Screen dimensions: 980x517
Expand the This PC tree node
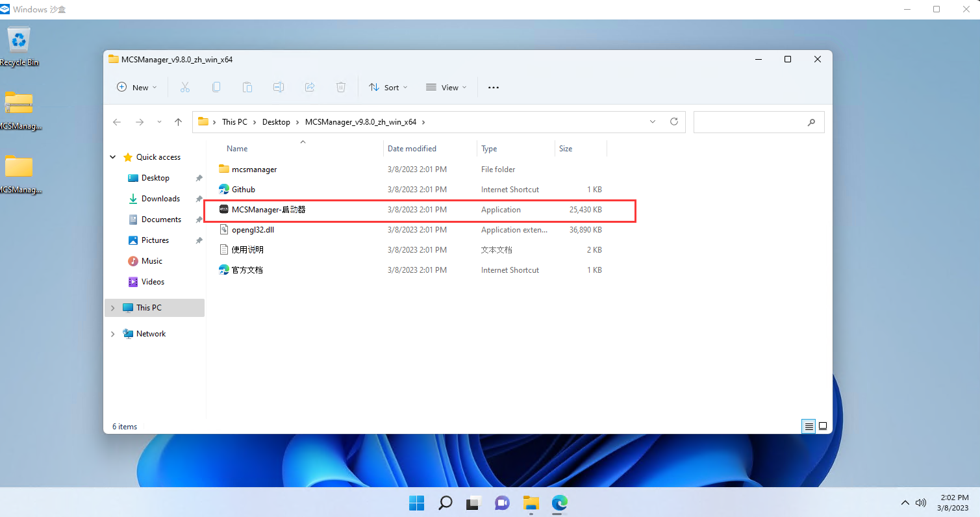[x=112, y=308]
